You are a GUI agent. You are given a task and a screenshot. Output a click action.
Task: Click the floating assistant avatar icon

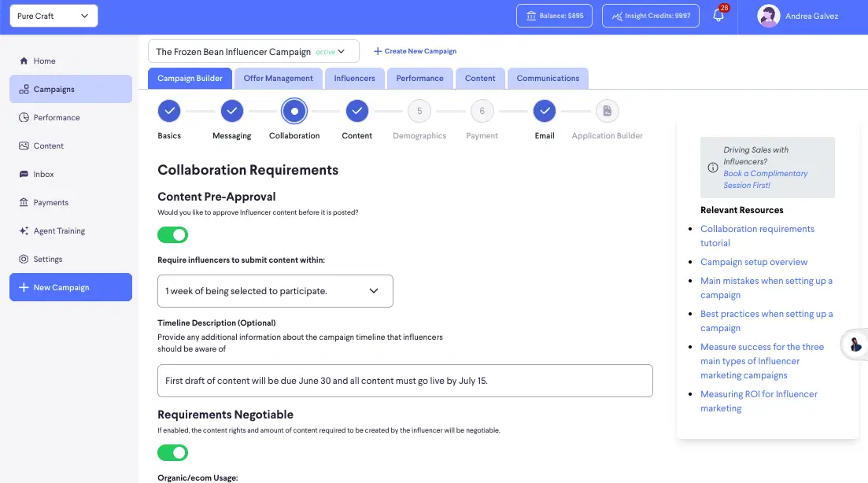pos(855,345)
